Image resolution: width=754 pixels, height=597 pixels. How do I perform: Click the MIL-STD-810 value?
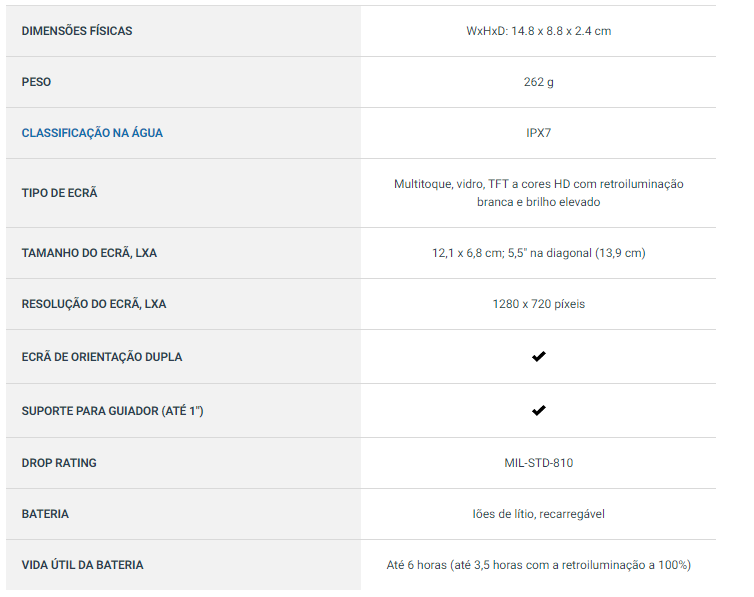point(538,463)
